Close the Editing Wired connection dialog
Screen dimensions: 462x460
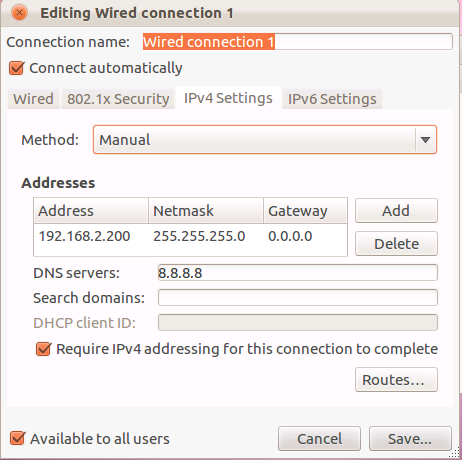[19, 13]
